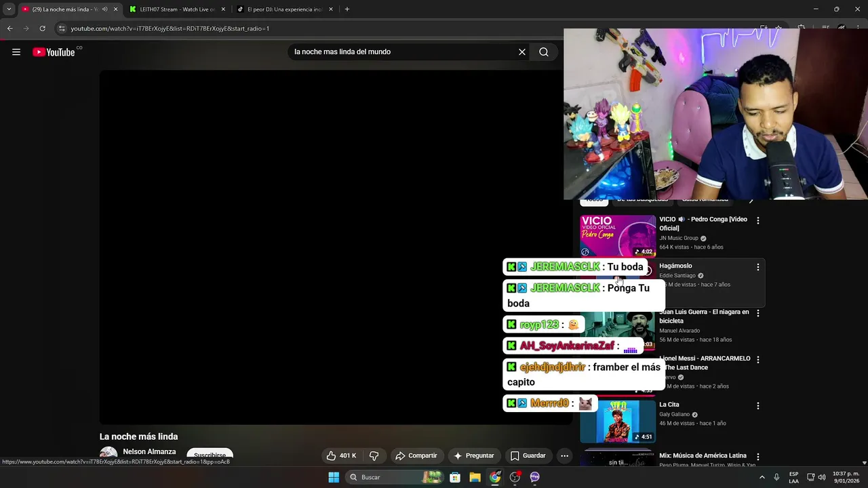Click the video player area
The image size is (868, 488).
[336, 247]
